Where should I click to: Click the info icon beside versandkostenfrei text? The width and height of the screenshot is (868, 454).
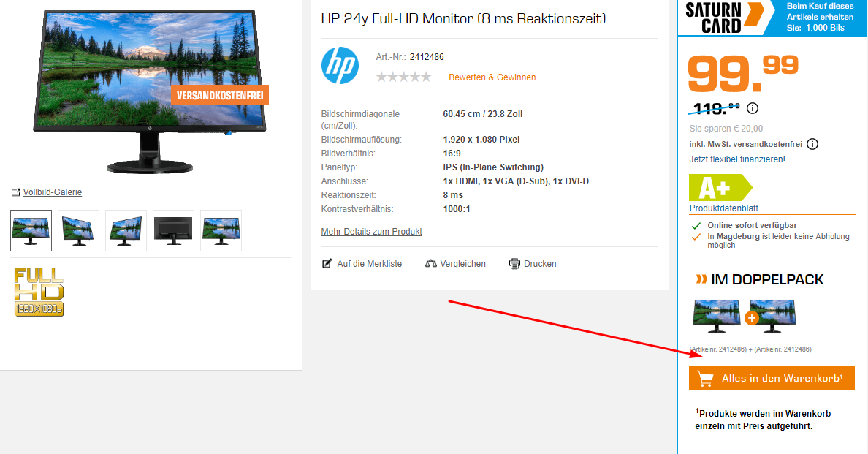(x=812, y=144)
